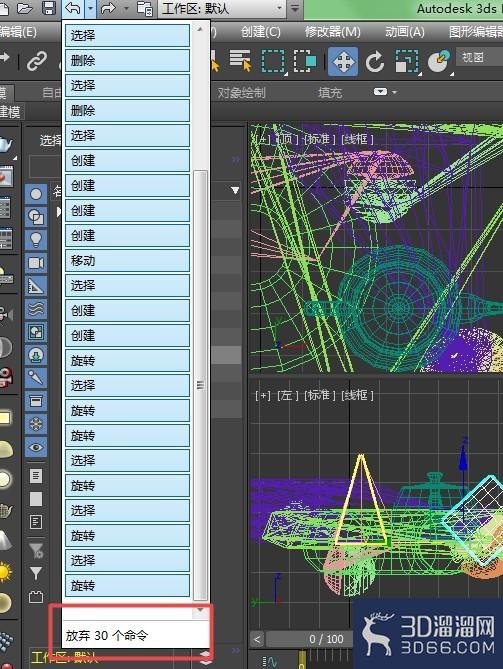Viewport: 503px width, 669px height.
Task: Activate the Select and Move tool
Action: [x=343, y=61]
